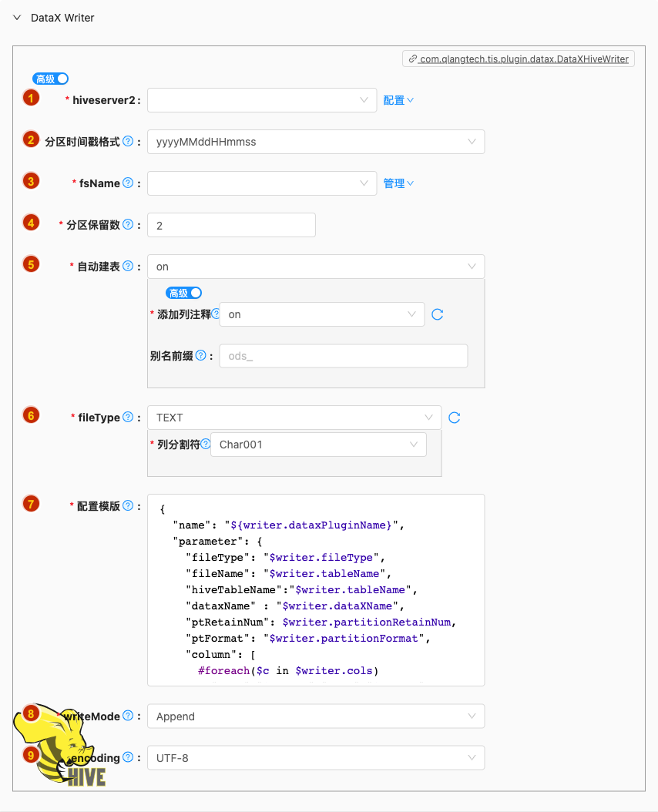Click help icon beside writeMode label
The width and height of the screenshot is (658, 812).
point(128,716)
